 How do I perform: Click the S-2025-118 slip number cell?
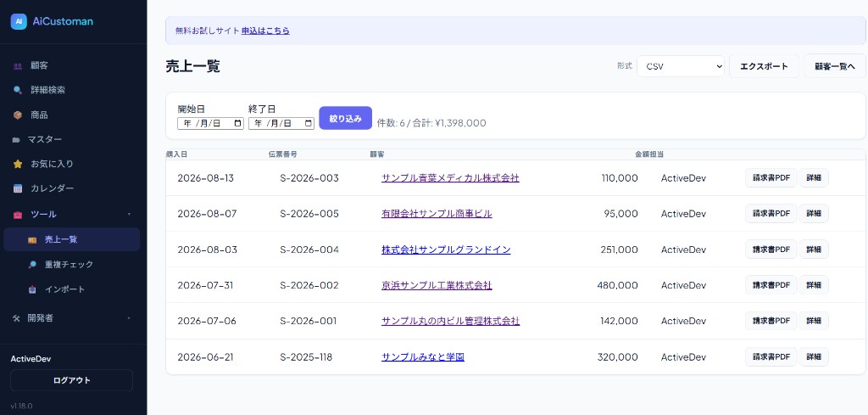306,357
